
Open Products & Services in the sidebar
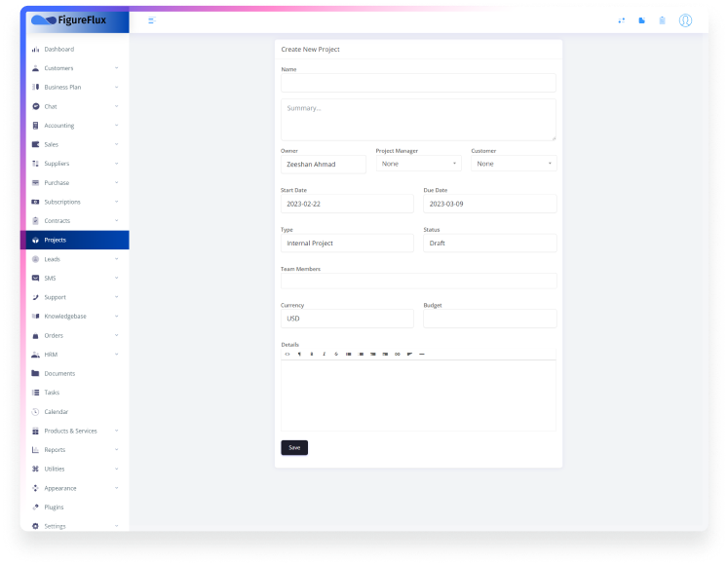click(75, 431)
